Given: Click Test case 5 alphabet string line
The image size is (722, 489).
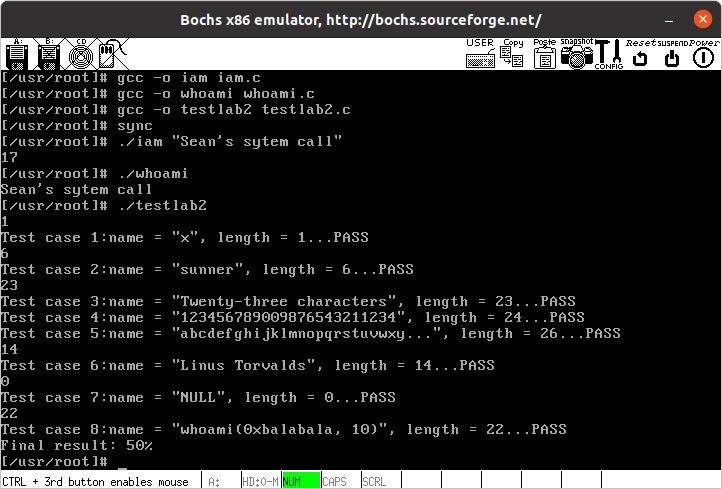Looking at the screenshot, I should tap(311, 333).
